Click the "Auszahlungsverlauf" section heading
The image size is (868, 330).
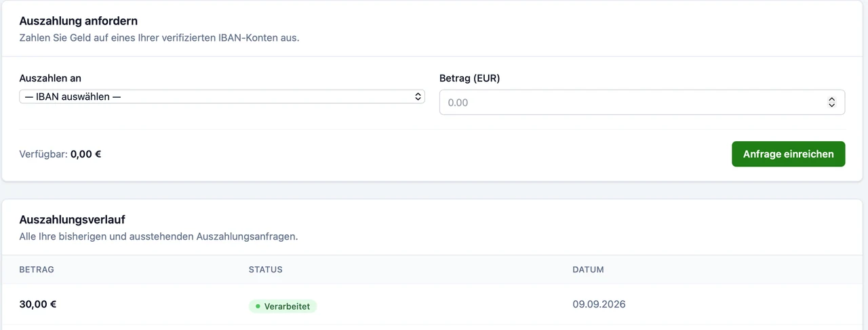coord(72,219)
